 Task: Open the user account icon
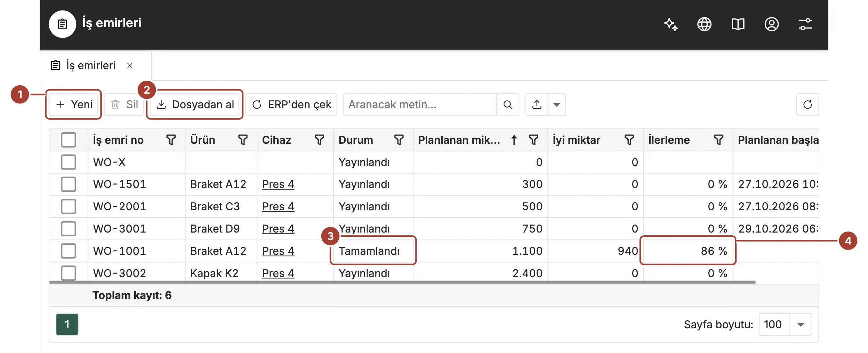(771, 24)
